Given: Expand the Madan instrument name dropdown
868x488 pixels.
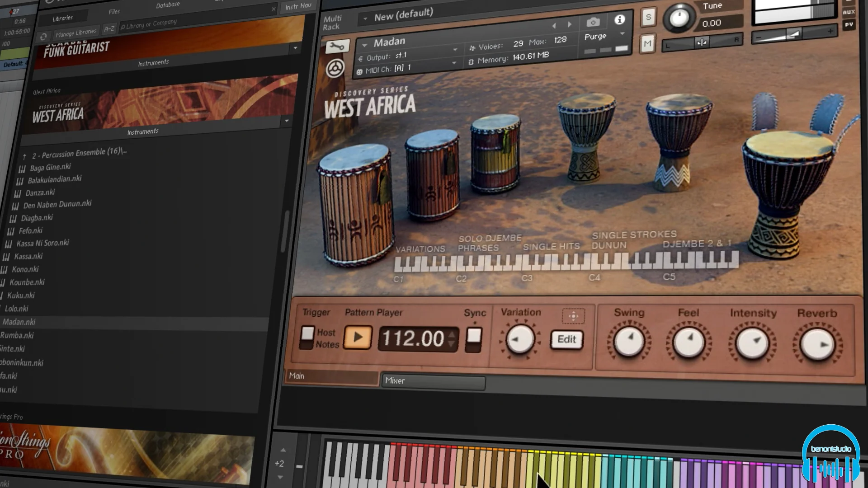Looking at the screenshot, I should [x=364, y=45].
